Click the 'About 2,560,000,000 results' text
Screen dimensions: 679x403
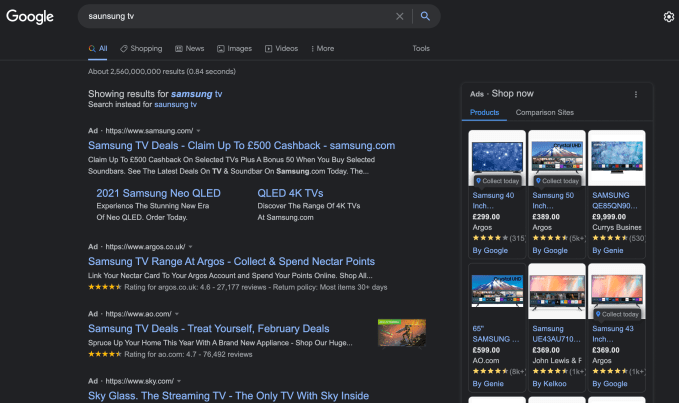[x=162, y=72]
